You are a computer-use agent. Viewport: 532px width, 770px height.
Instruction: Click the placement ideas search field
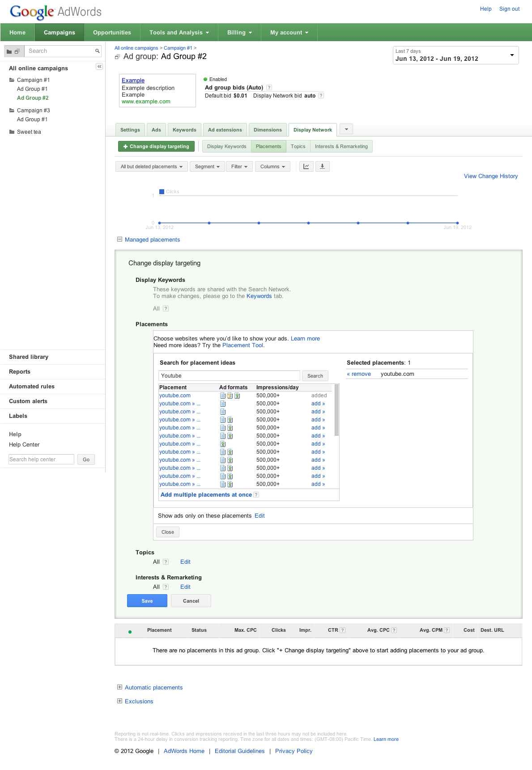click(229, 376)
